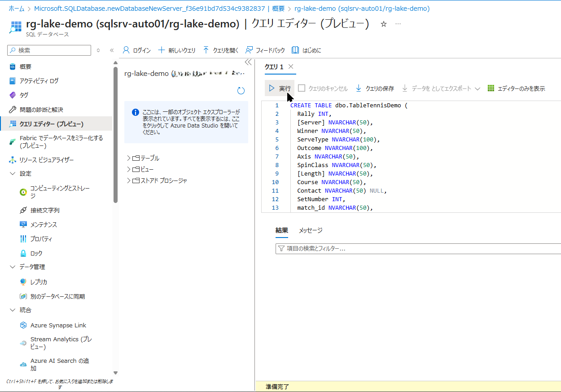Click the refresh icon in object explorer
561x392 pixels.
pos(241,91)
